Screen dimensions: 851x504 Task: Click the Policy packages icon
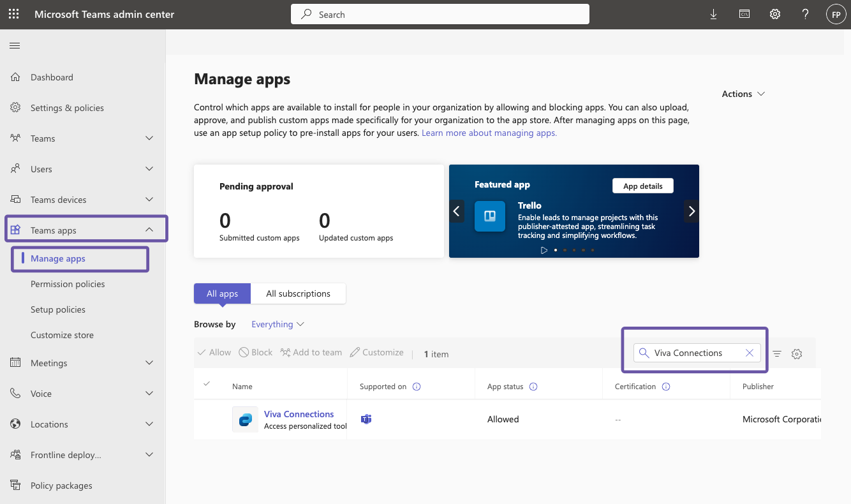click(15, 485)
